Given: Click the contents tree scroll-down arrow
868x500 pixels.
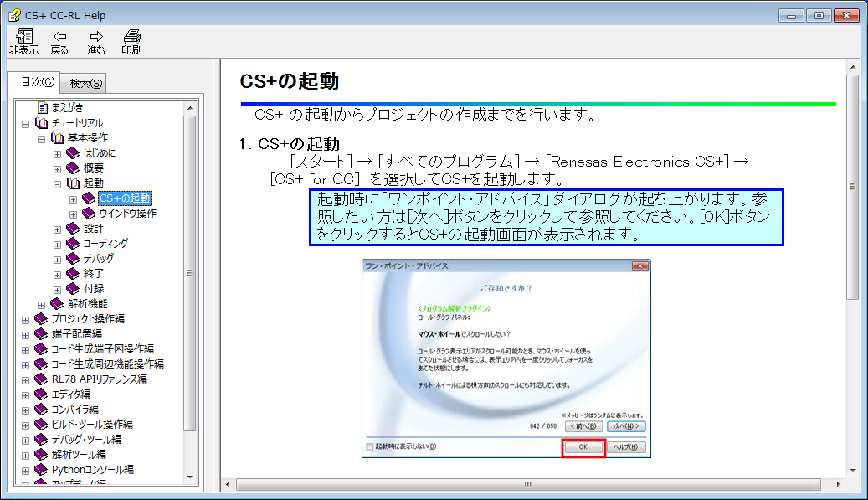Looking at the screenshot, I should [190, 477].
